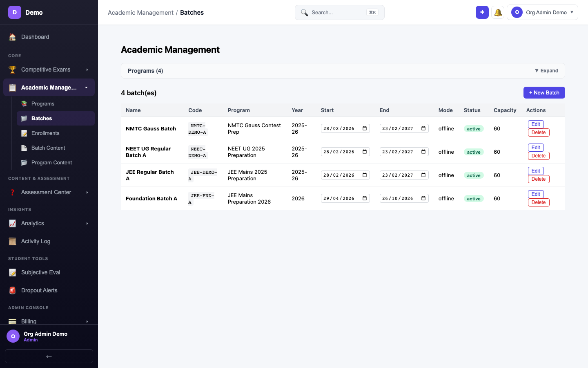
Task: Open the Org Admin Demo user dropdown
Action: coord(542,12)
